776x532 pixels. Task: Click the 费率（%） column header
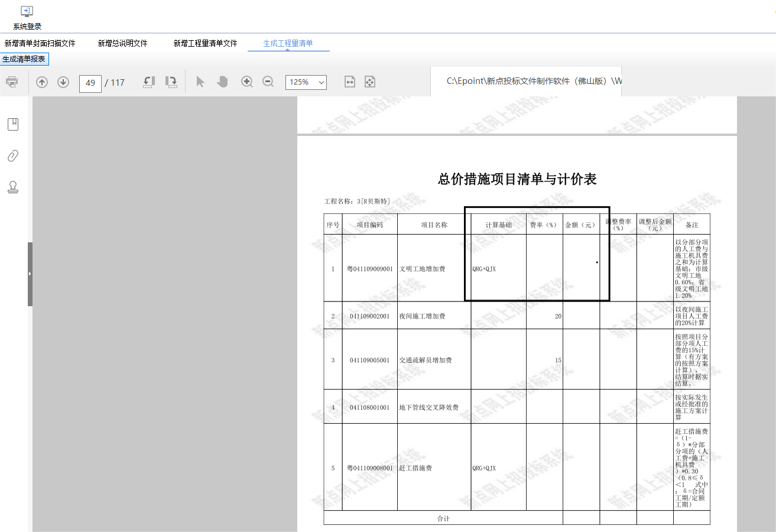(x=544, y=225)
